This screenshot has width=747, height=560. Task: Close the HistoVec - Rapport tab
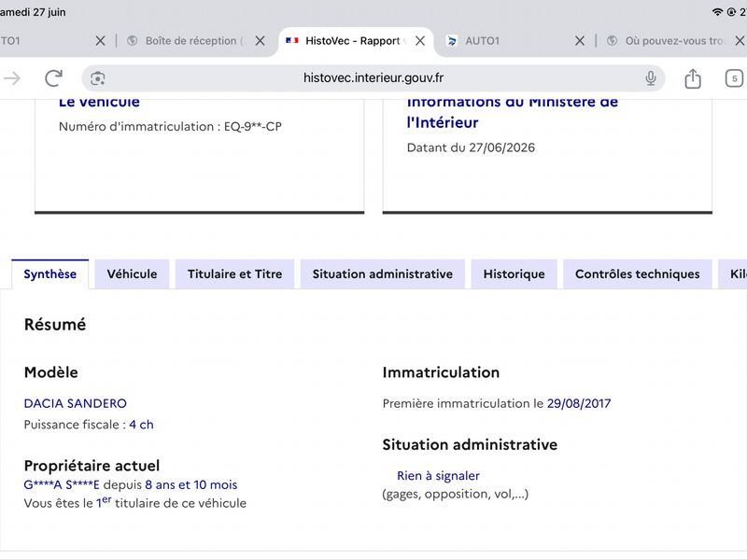pyautogui.click(x=419, y=41)
